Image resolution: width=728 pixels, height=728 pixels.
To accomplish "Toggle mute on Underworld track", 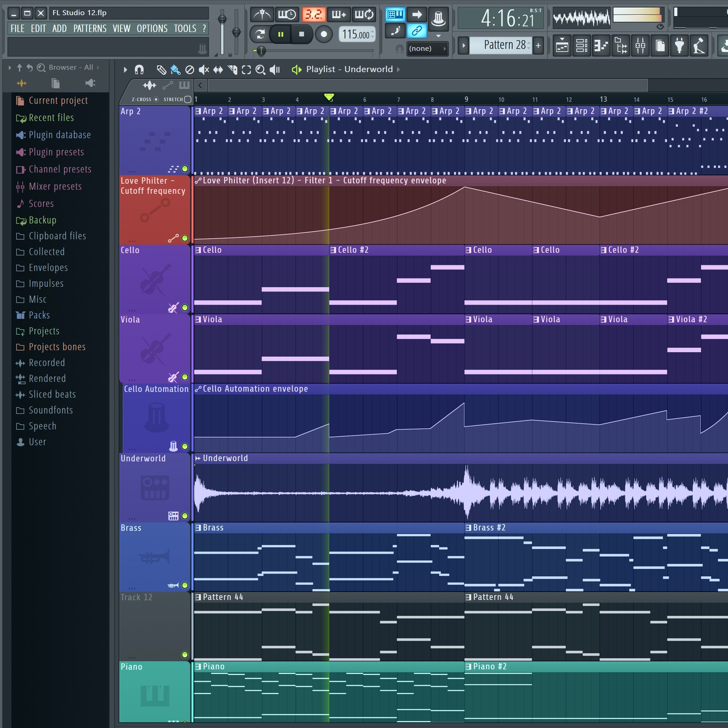I will click(x=185, y=516).
